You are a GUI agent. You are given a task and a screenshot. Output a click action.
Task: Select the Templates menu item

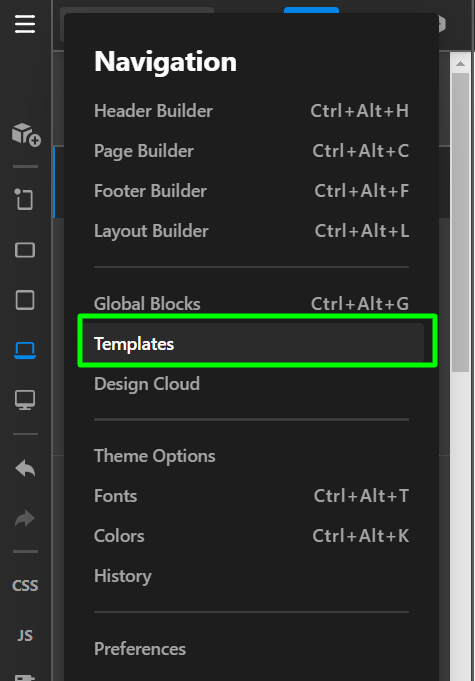253,343
